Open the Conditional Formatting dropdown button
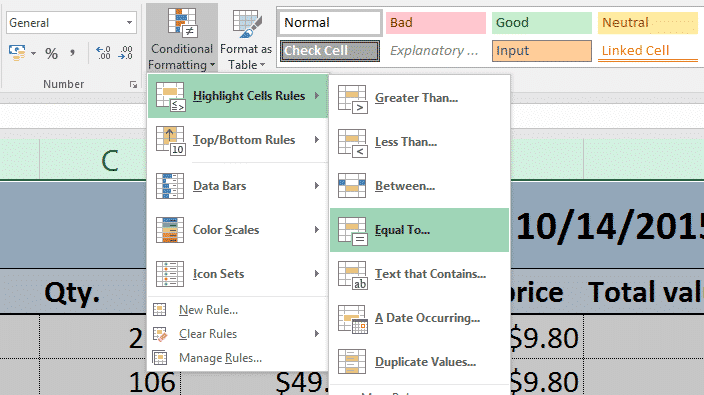 click(182, 39)
